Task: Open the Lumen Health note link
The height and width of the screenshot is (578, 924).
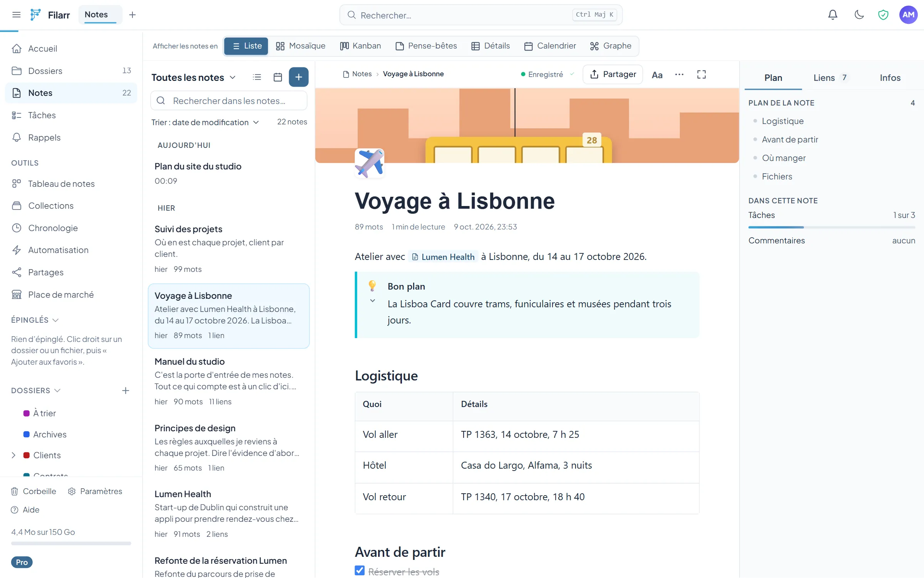Action: click(443, 257)
